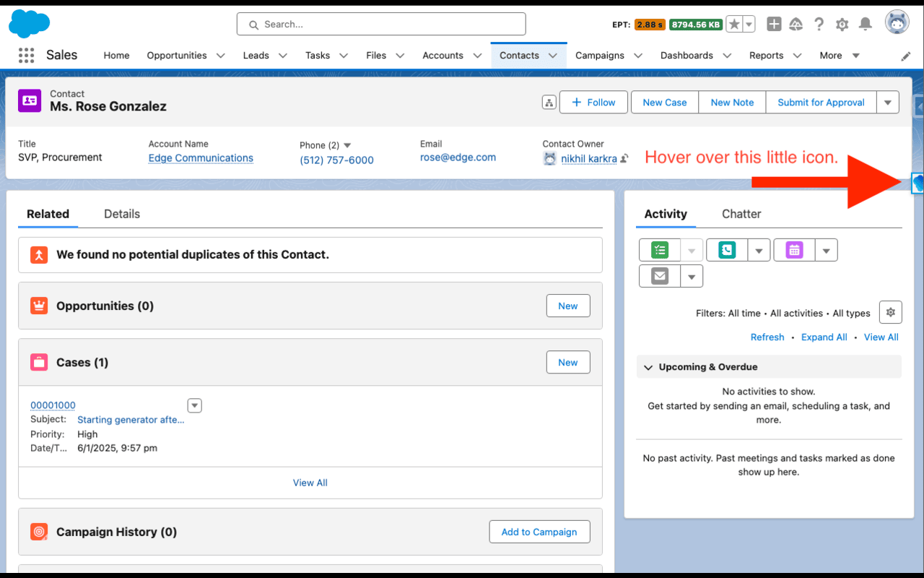
Task: Open Setup via the gear icon
Action: (842, 25)
